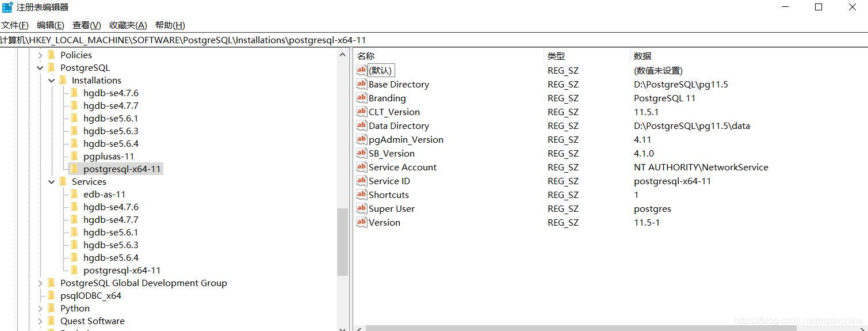The height and width of the screenshot is (331, 868).
Task: Click the Service ID string value icon
Action: 361,181
